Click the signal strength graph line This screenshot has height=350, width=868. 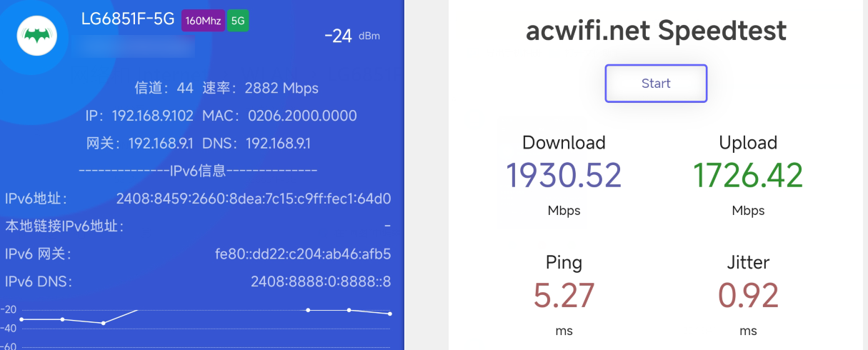206,315
